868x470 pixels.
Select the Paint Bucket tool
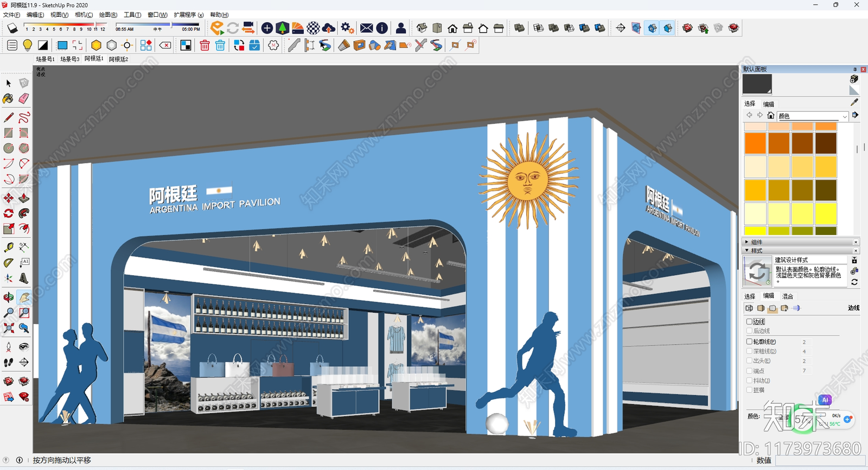pyautogui.click(x=8, y=99)
